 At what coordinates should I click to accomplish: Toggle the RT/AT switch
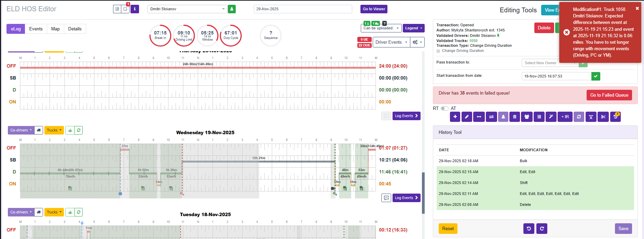[x=444, y=108]
